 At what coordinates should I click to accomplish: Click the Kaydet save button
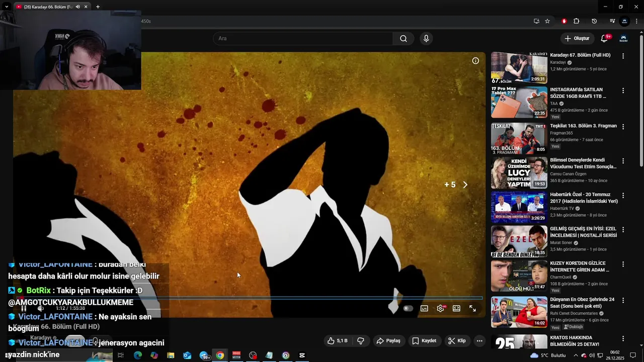424,341
